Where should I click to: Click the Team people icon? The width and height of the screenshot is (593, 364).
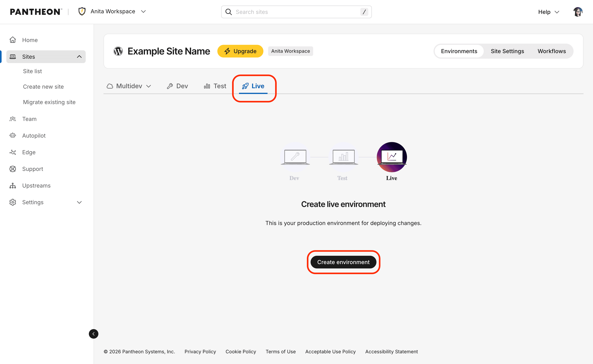[13, 119]
